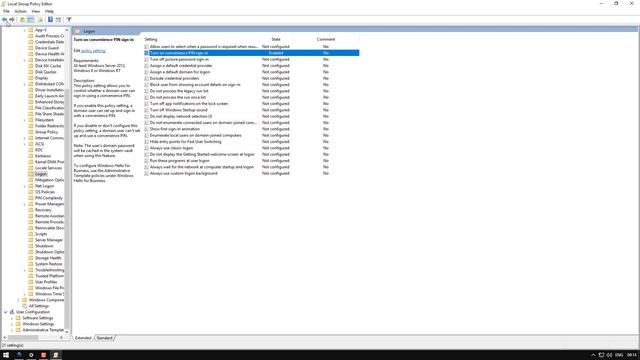This screenshot has width=640, height=360.
Task: Select 'Turn on convenience PIN sign-in' setting row
Action: point(251,53)
